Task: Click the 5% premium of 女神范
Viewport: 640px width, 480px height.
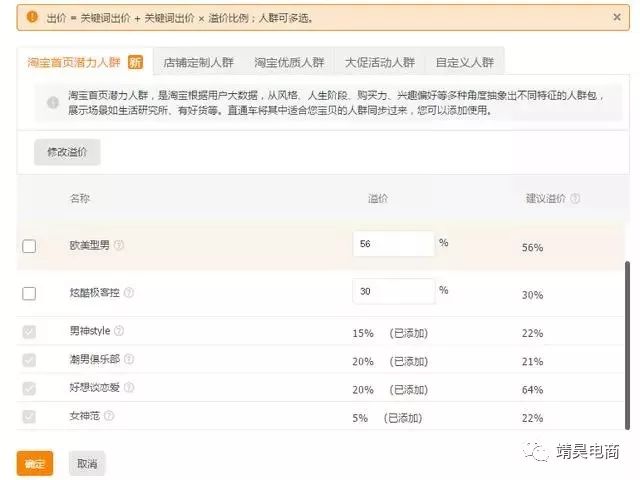Action: coord(360,418)
